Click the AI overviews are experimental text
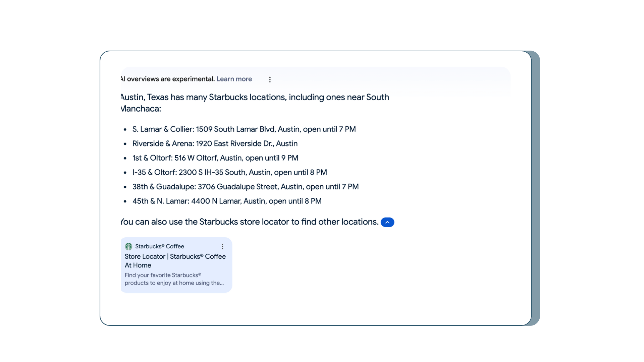Screen dimensions: 644x362 point(168,79)
